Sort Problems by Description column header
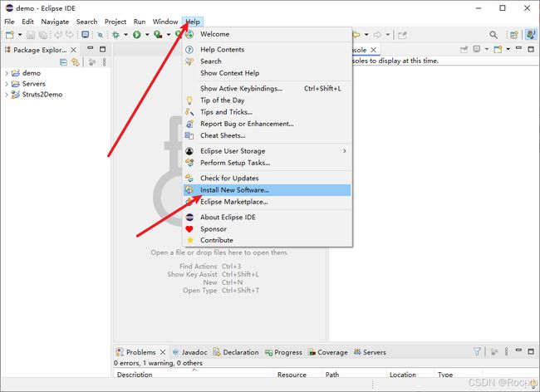Screen dimensions: 540x392 (x=194, y=375)
